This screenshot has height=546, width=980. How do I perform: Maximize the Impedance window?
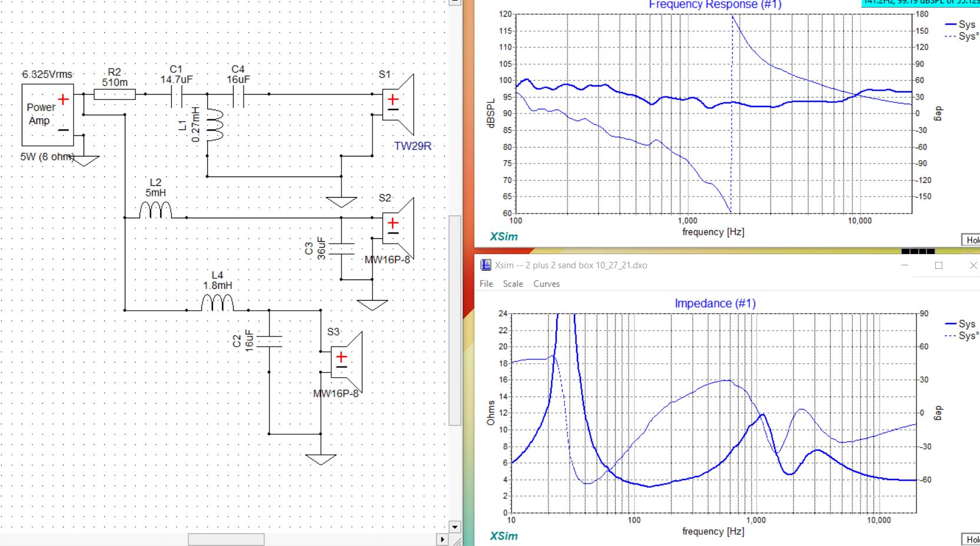[x=939, y=265]
